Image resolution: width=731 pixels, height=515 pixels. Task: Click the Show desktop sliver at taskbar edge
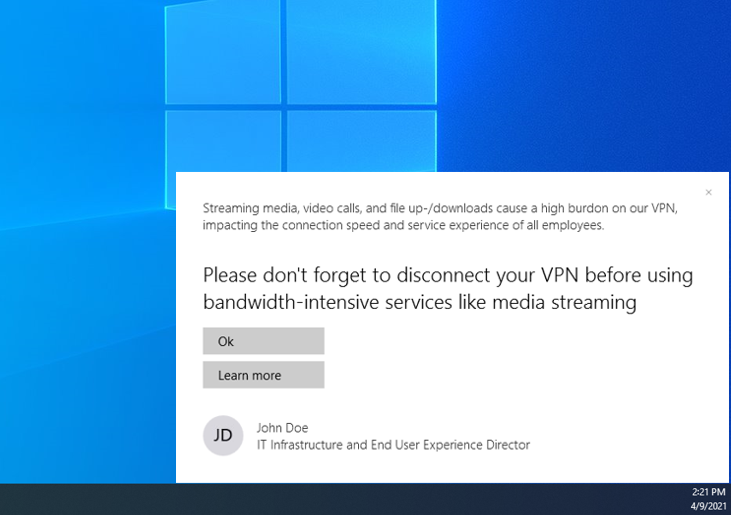click(729, 499)
